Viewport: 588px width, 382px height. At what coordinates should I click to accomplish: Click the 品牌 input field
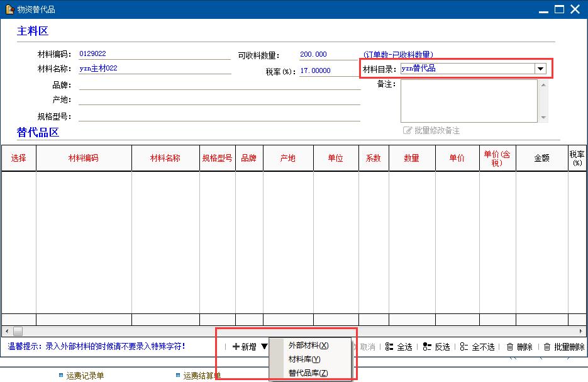(219, 85)
